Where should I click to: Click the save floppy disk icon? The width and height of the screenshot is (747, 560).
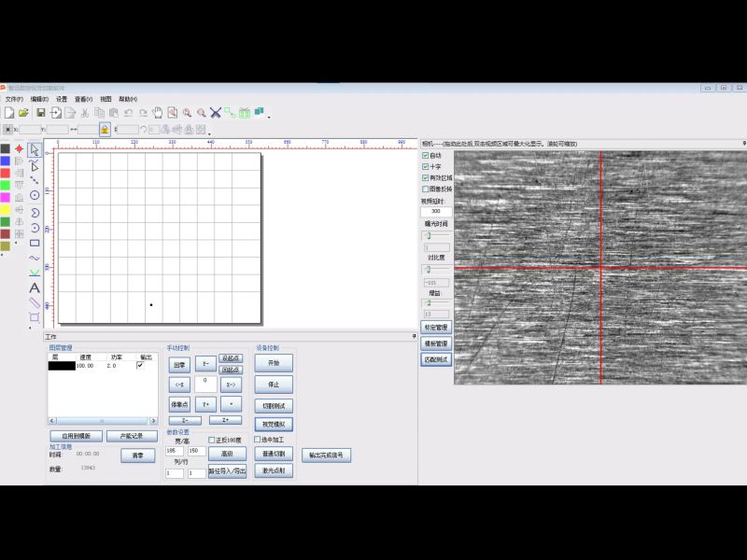(41, 113)
